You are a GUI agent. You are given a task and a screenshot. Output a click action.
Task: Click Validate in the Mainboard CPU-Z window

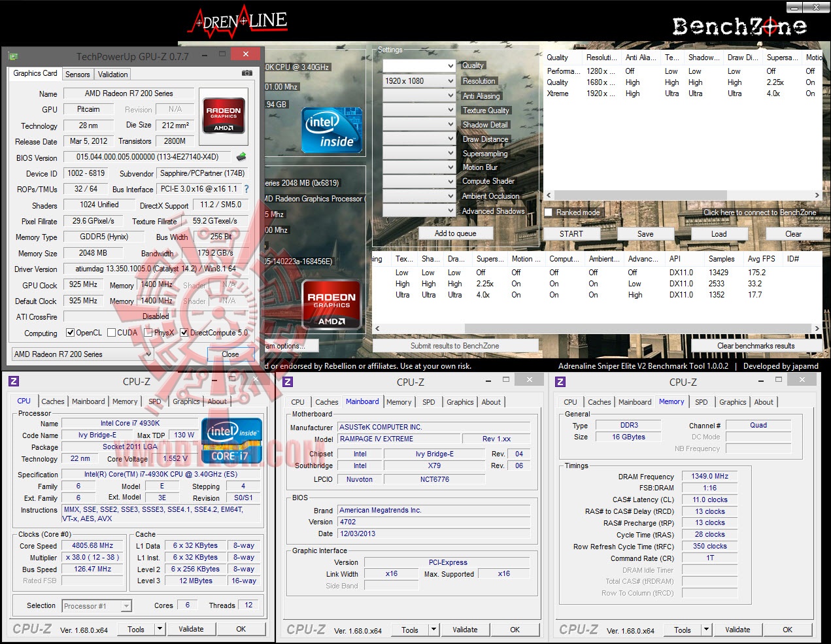tap(465, 630)
